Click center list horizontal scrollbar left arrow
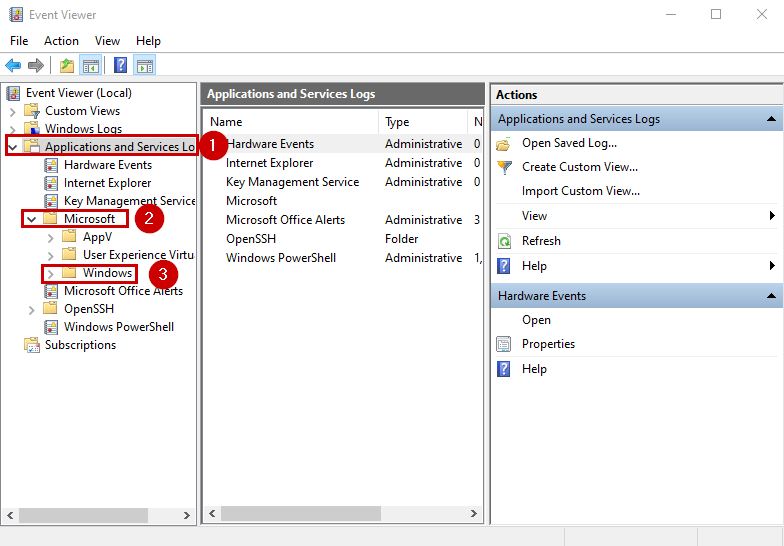784x546 pixels. click(x=212, y=514)
